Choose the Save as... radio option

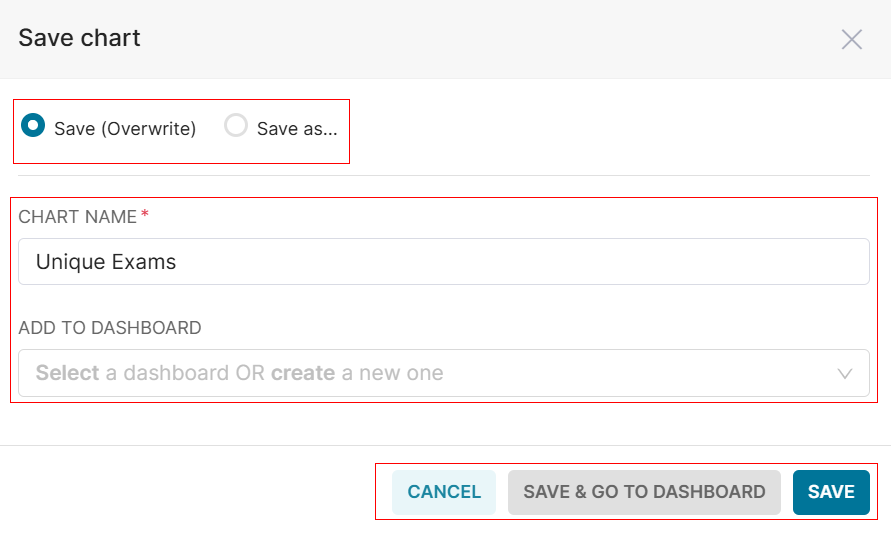(236, 127)
